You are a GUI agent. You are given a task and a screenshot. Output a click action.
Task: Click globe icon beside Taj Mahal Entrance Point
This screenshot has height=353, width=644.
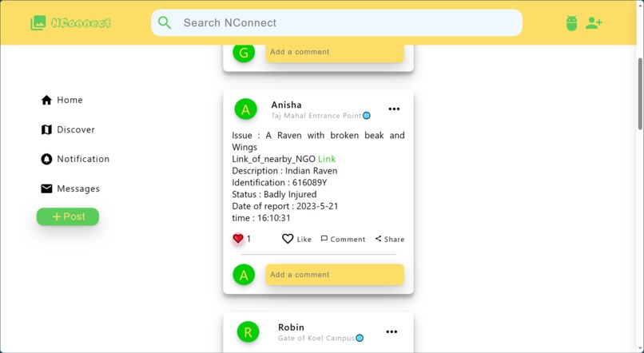click(x=367, y=116)
